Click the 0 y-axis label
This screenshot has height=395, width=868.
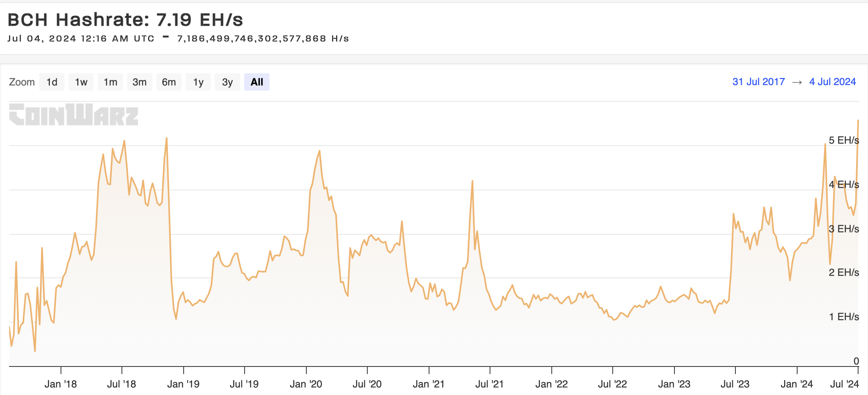coord(856,361)
